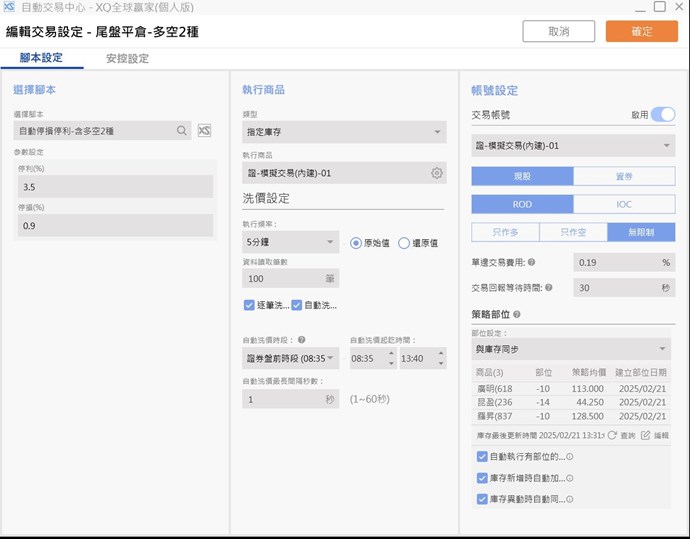Click the 停利(%) input field
690x539 pixels.
click(114, 187)
